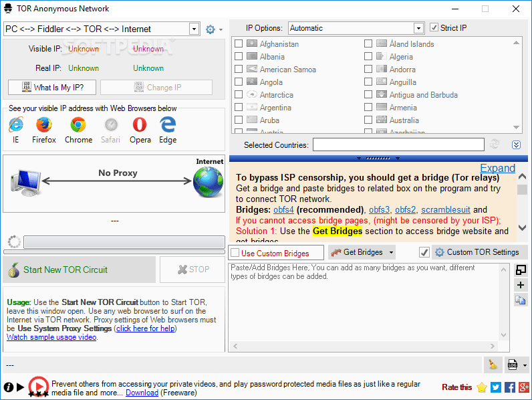
Task: Click the black play arrow at bottom
Action: [x=20, y=387]
